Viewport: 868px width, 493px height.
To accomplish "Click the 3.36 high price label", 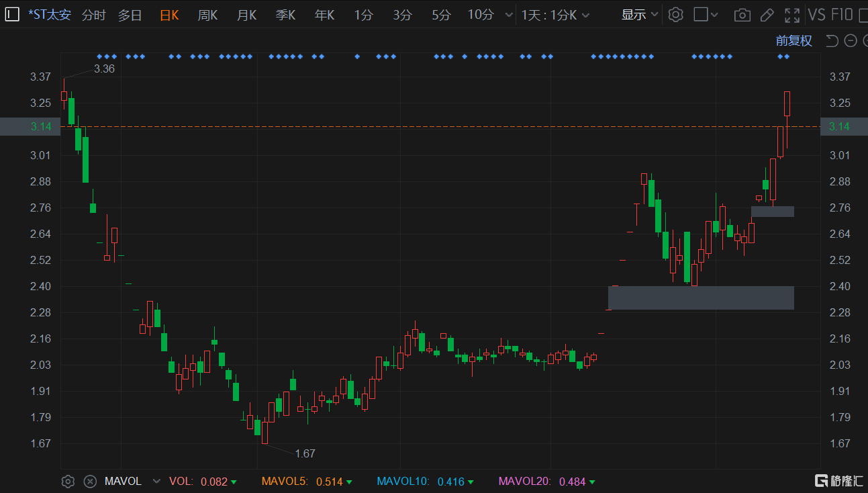I will pos(104,69).
